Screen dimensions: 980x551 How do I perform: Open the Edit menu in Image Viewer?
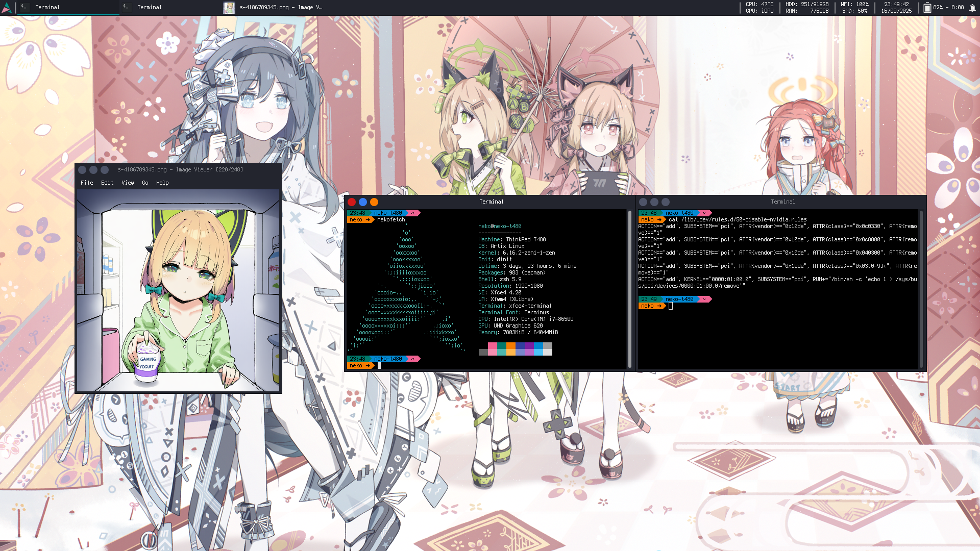(x=107, y=183)
